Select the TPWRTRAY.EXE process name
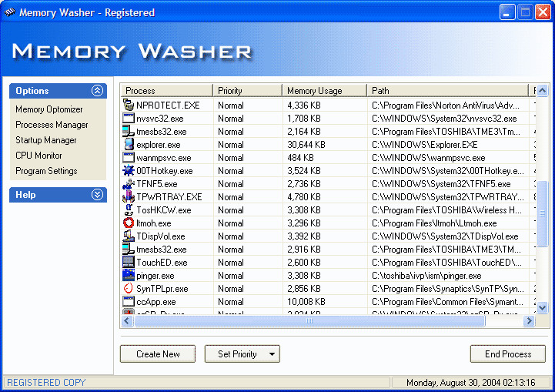This screenshot has height=392, width=555. pyautogui.click(x=169, y=197)
